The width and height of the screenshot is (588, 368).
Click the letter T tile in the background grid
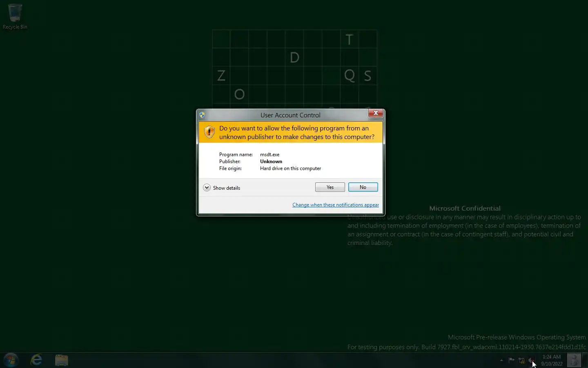click(350, 39)
